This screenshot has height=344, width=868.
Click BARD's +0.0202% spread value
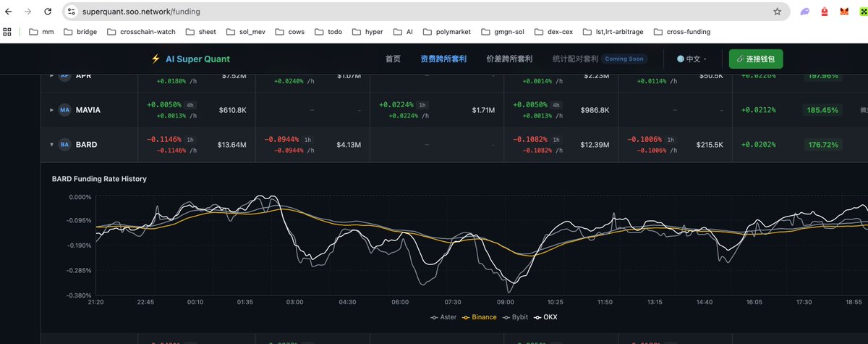(758, 145)
